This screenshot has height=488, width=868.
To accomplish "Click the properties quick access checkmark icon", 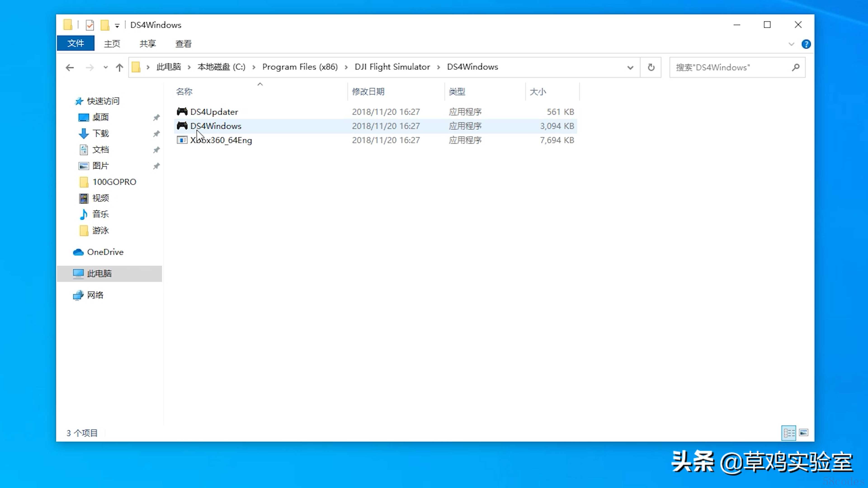I will coord(90,25).
